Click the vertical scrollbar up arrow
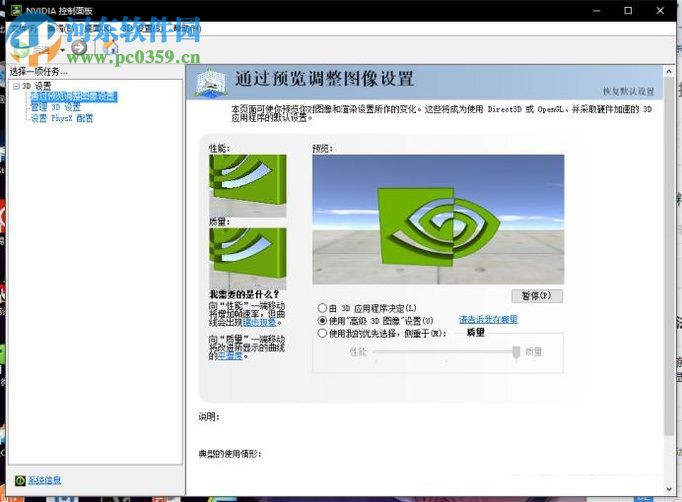 669,71
